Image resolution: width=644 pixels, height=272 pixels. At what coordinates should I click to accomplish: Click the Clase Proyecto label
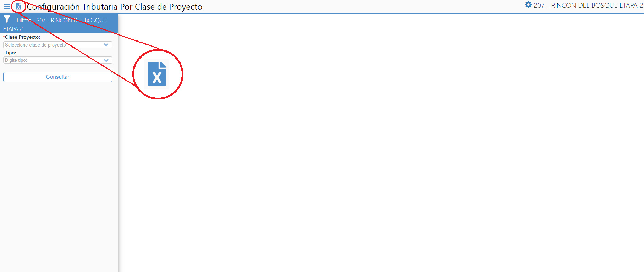point(22,37)
